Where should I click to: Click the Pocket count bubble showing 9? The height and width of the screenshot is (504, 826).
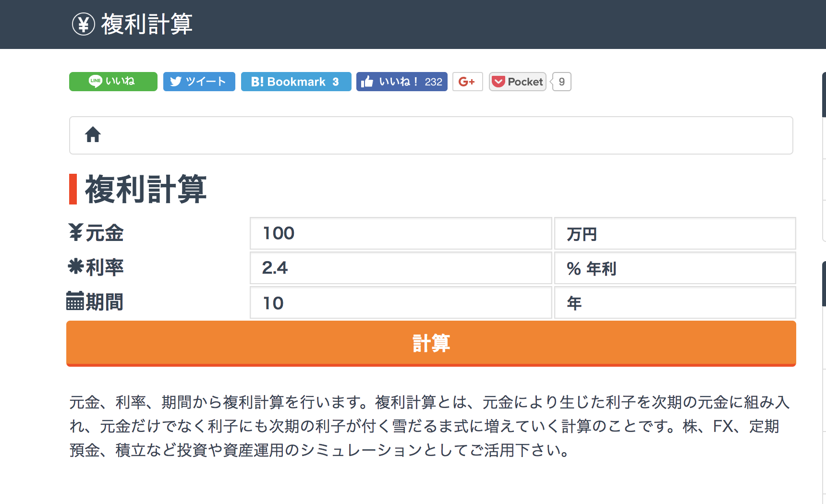pos(561,82)
